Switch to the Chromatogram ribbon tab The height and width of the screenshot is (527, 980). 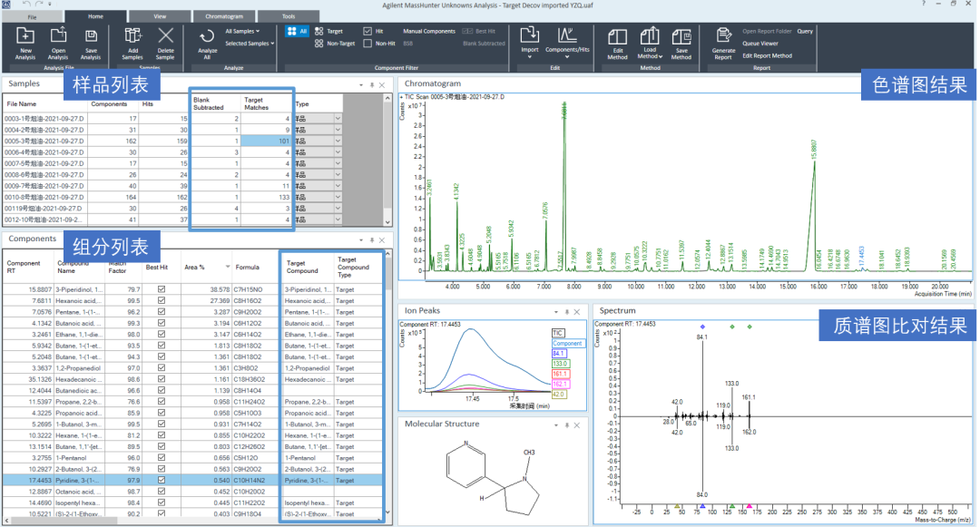pyautogui.click(x=223, y=16)
